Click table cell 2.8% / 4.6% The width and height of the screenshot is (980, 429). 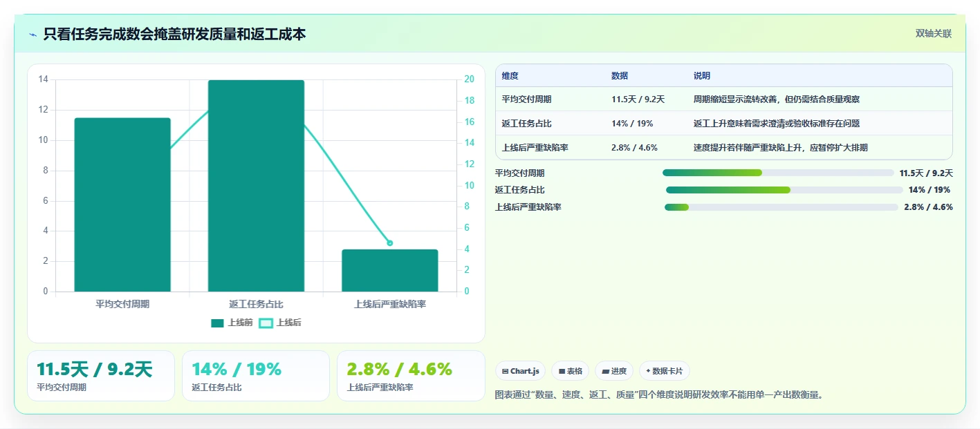[x=634, y=147]
